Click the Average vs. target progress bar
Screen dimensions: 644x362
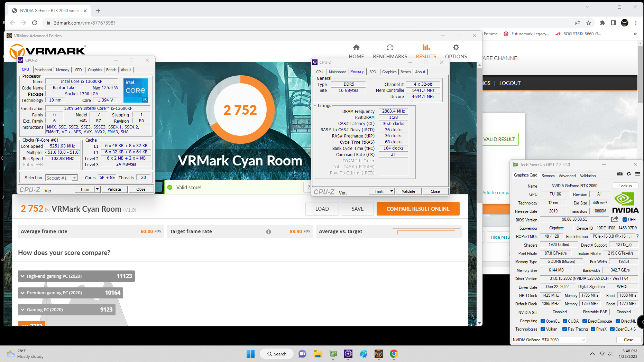click(426, 232)
